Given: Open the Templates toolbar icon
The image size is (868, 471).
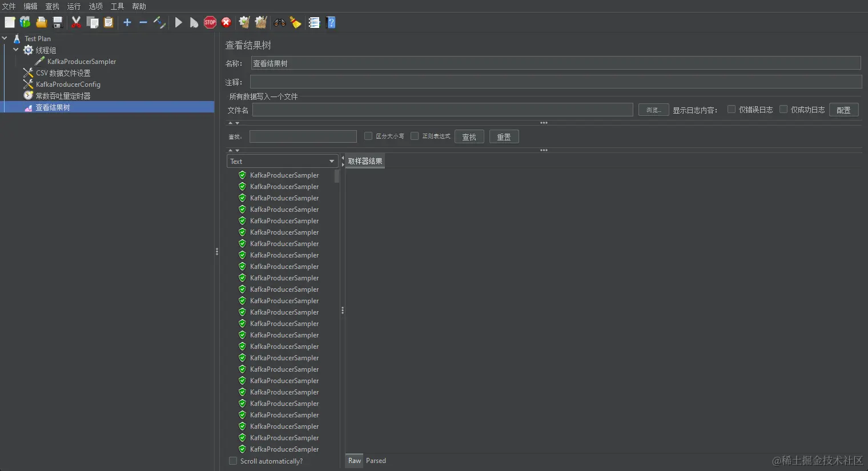Looking at the screenshot, I should coord(25,22).
